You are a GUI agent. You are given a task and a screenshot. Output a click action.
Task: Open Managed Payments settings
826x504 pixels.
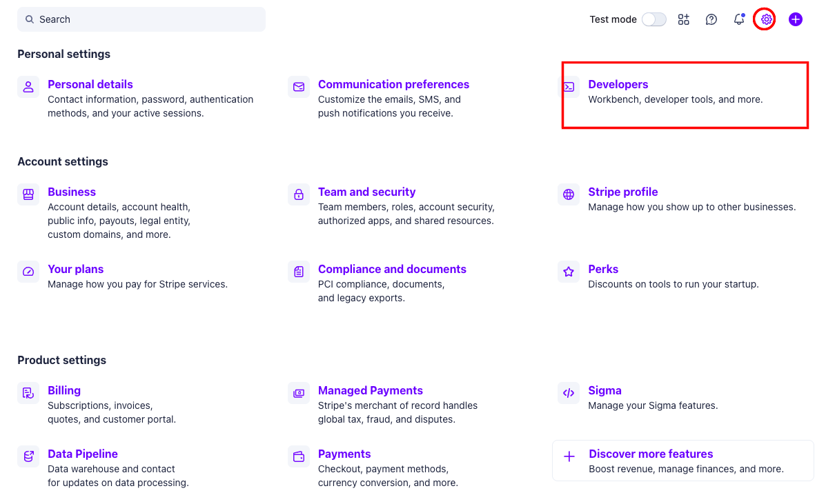click(369, 390)
